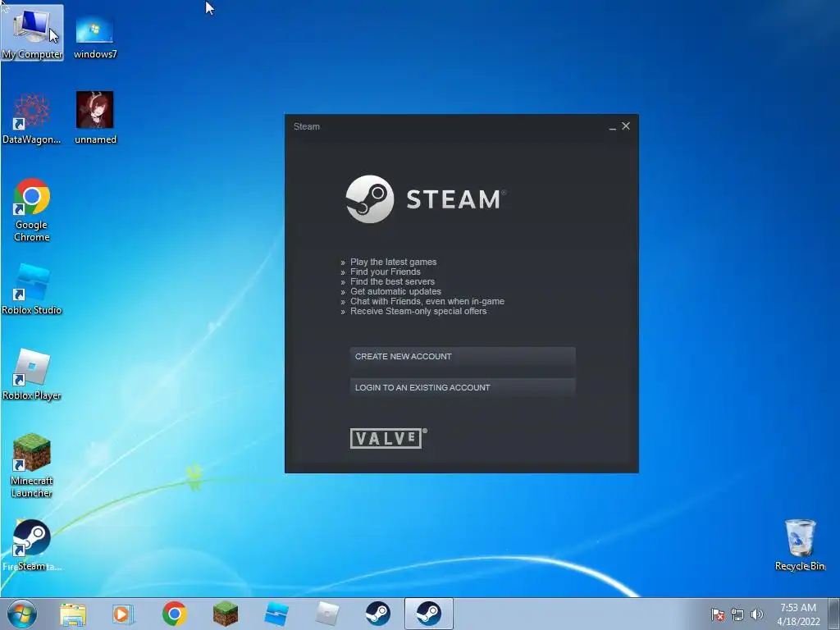Select the Google Chrome desktop shortcut
Image resolution: width=840 pixels, height=630 pixels.
coord(32,210)
